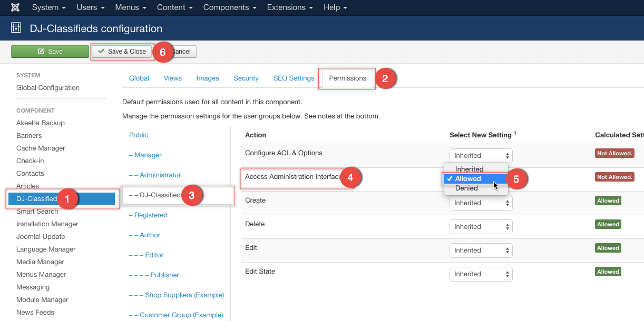Select the Editor user group
644x321 pixels.
click(147, 255)
